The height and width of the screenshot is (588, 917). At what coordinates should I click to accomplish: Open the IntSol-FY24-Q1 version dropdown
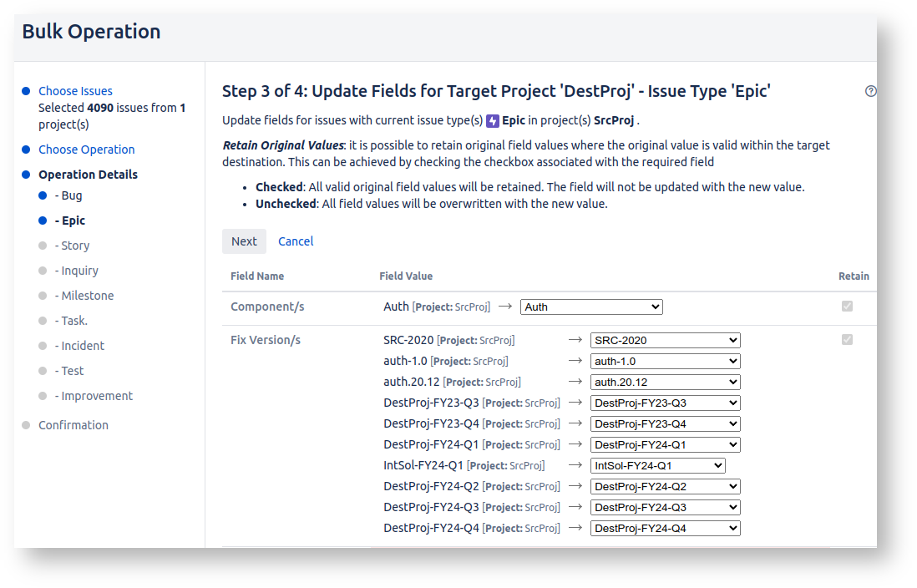click(x=657, y=466)
